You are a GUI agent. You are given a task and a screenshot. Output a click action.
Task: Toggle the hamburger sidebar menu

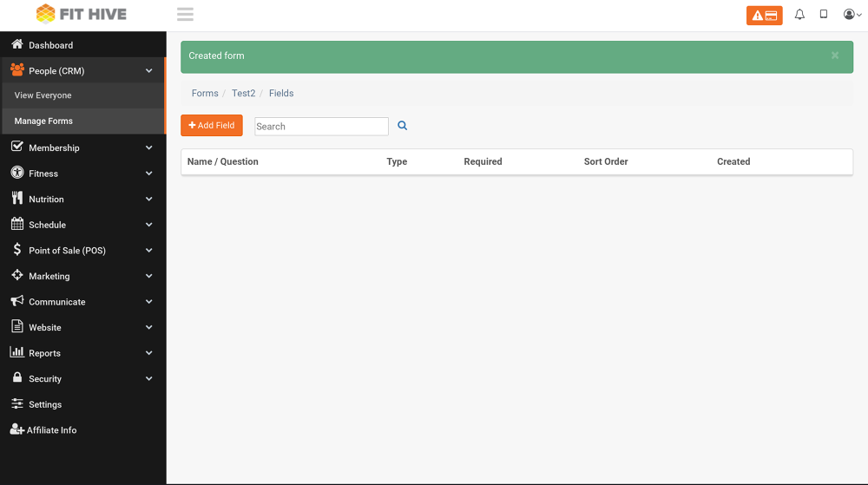coord(185,15)
